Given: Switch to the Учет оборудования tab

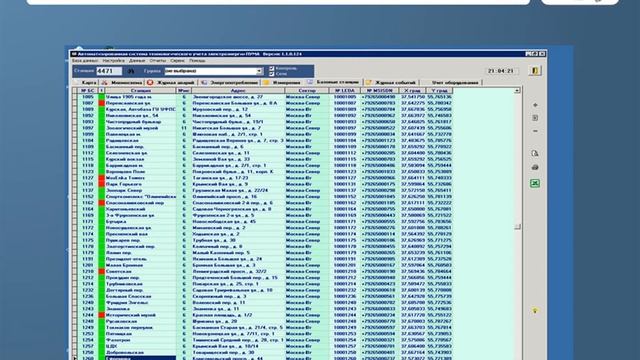Looking at the screenshot, I should [451, 82].
